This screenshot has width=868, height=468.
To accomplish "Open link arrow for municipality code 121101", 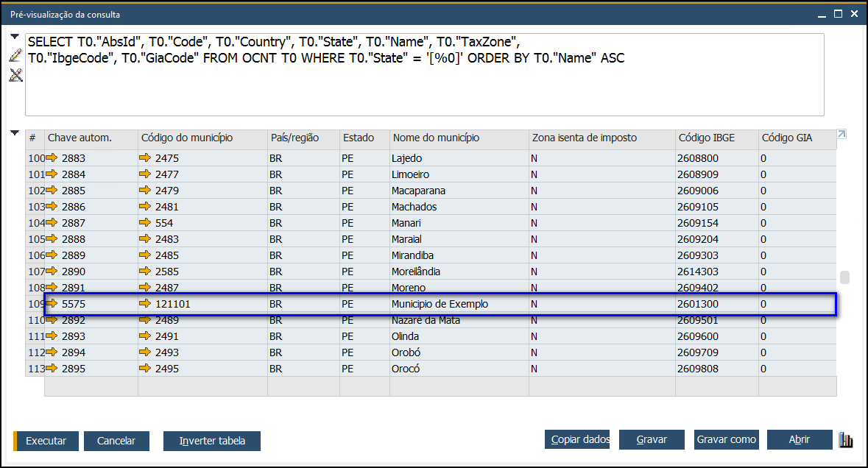I will [x=145, y=304].
